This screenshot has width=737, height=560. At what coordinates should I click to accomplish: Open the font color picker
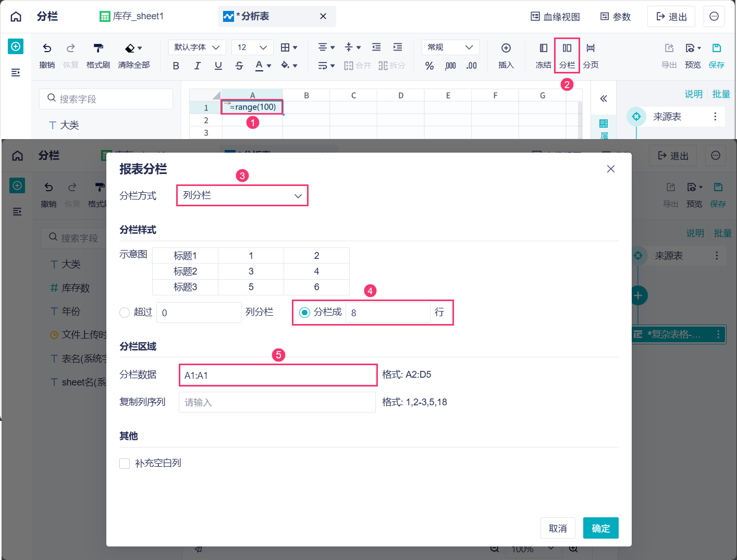click(x=263, y=66)
